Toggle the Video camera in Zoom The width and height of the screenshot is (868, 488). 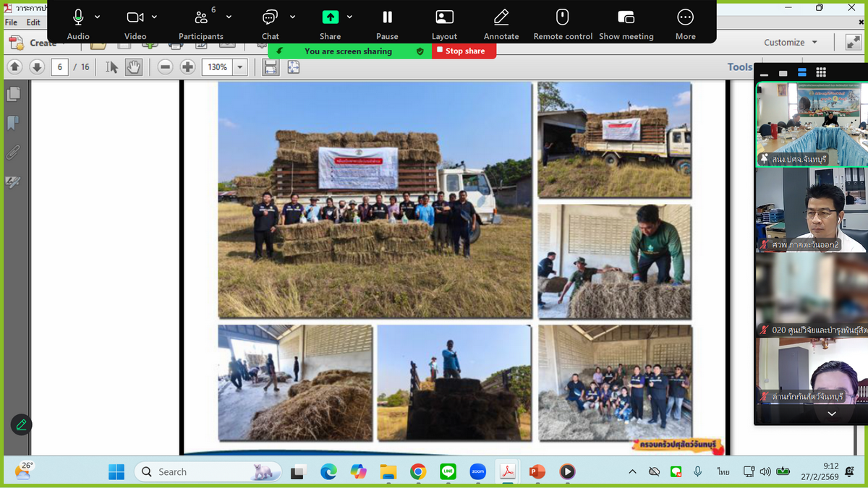tap(135, 17)
